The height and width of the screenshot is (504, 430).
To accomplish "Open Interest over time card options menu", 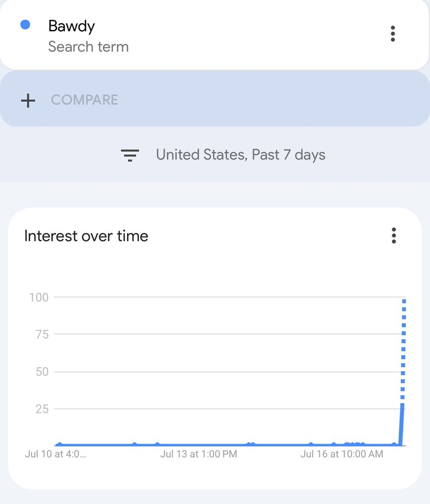I will tap(394, 235).
